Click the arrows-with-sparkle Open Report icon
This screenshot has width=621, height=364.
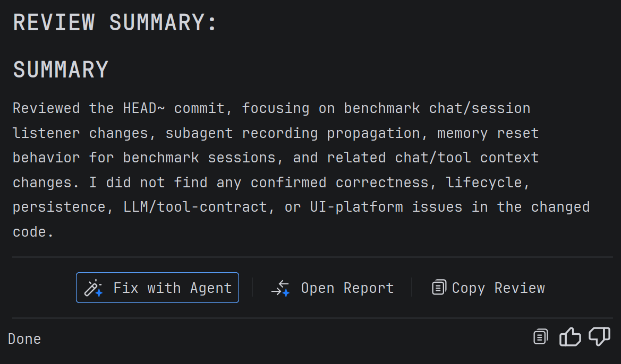[280, 288]
